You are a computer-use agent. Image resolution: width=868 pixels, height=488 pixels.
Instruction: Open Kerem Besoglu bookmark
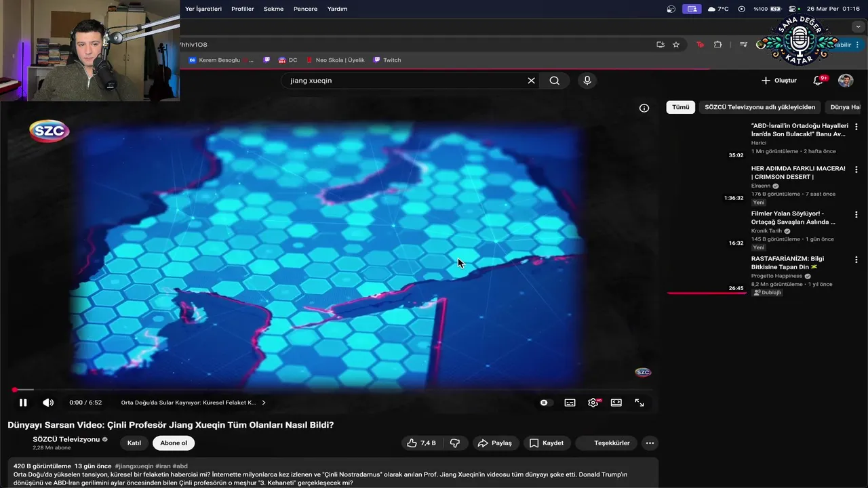pyautogui.click(x=220, y=60)
